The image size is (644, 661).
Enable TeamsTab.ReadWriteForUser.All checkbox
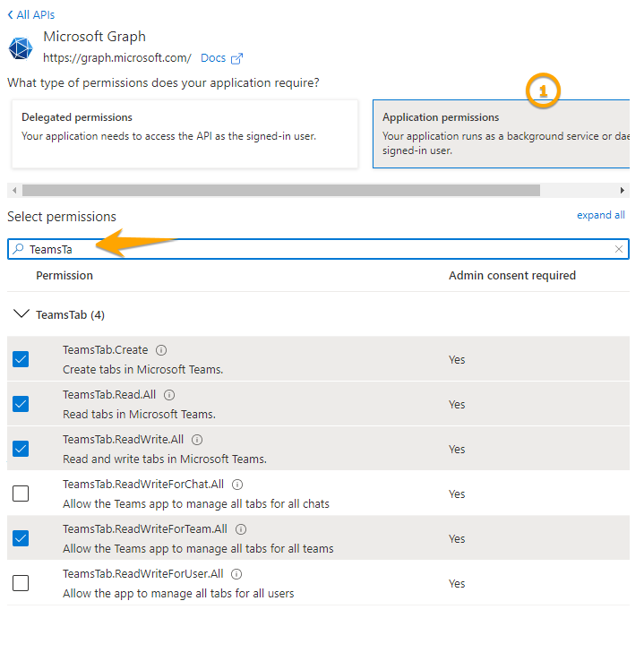21,583
